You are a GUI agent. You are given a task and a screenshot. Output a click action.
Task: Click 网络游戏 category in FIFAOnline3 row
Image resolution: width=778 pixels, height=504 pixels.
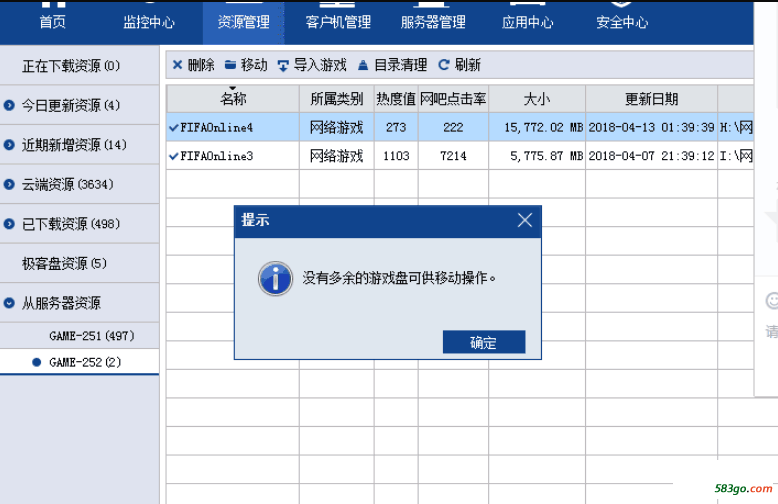[336, 156]
